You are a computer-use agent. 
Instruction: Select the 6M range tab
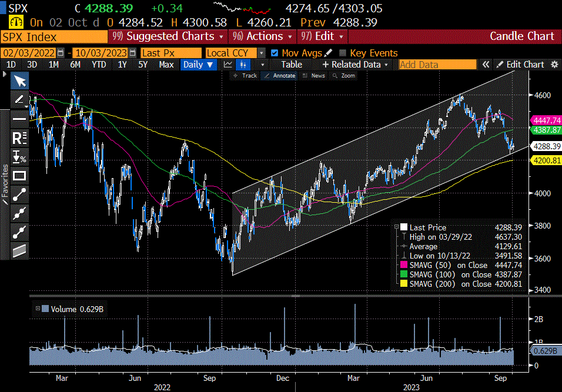pos(75,65)
